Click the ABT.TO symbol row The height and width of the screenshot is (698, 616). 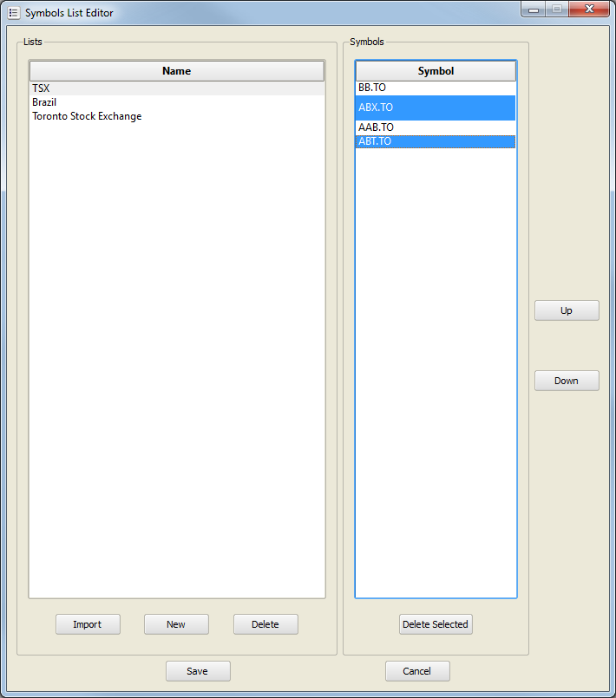pos(375,141)
